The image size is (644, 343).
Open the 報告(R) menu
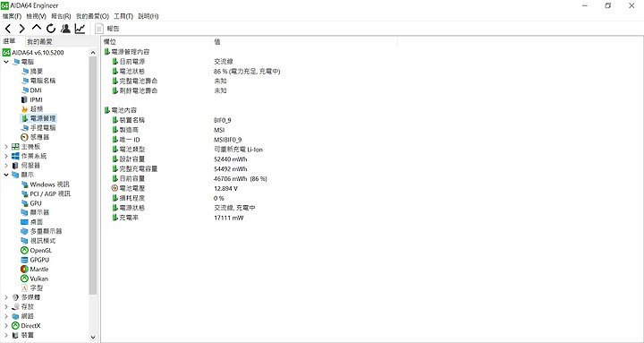pos(61,16)
